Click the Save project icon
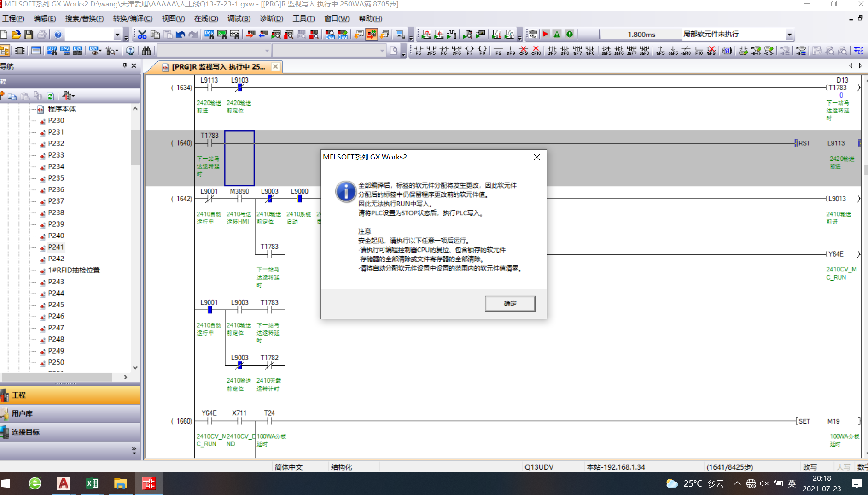The image size is (868, 495). pos(29,35)
